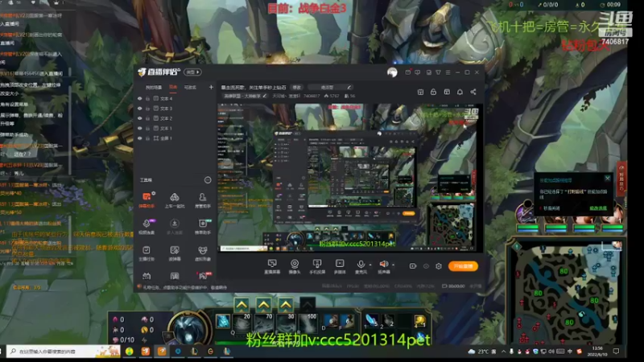Open the 上车一起玩 tool
Image resolution: width=644 pixels, height=362 pixels.
[x=175, y=200]
